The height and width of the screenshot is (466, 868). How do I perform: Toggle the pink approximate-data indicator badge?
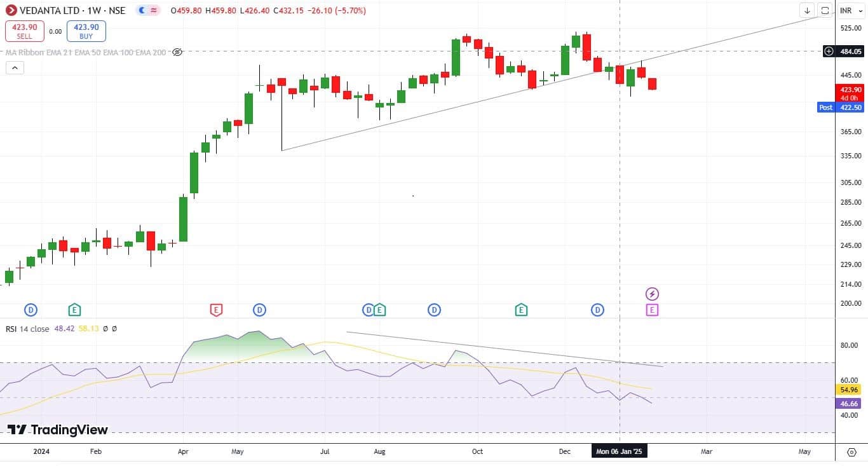pyautogui.click(x=154, y=11)
